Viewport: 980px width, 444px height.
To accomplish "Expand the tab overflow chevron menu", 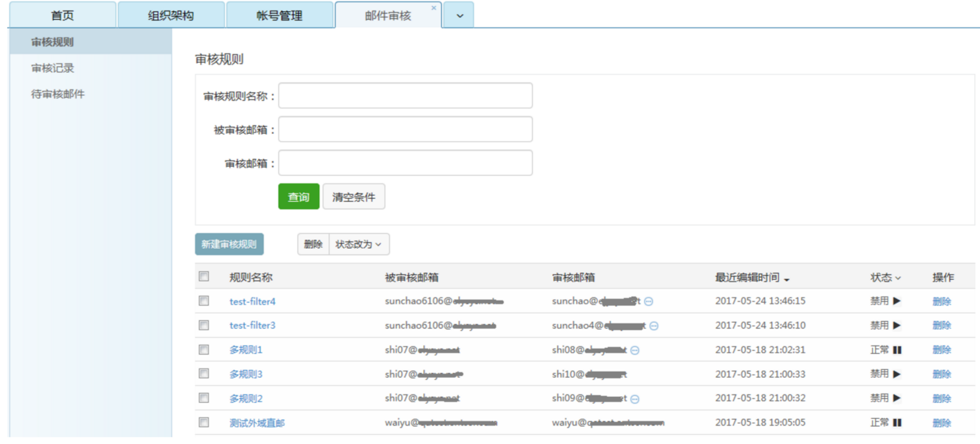I will 460,16.
